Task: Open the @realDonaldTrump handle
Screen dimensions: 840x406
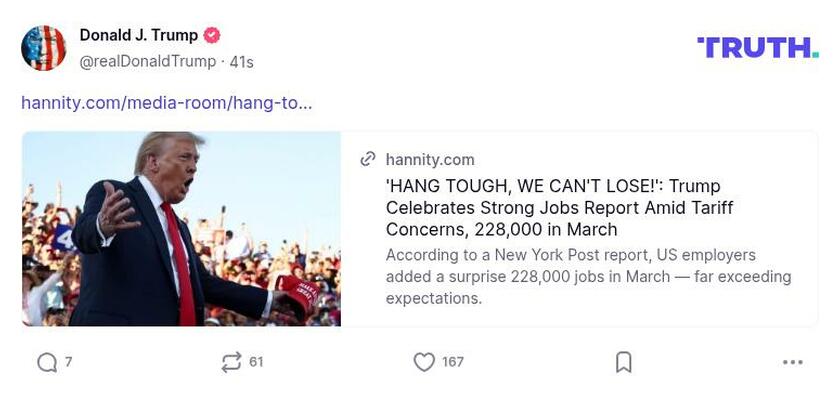Action: (x=147, y=62)
